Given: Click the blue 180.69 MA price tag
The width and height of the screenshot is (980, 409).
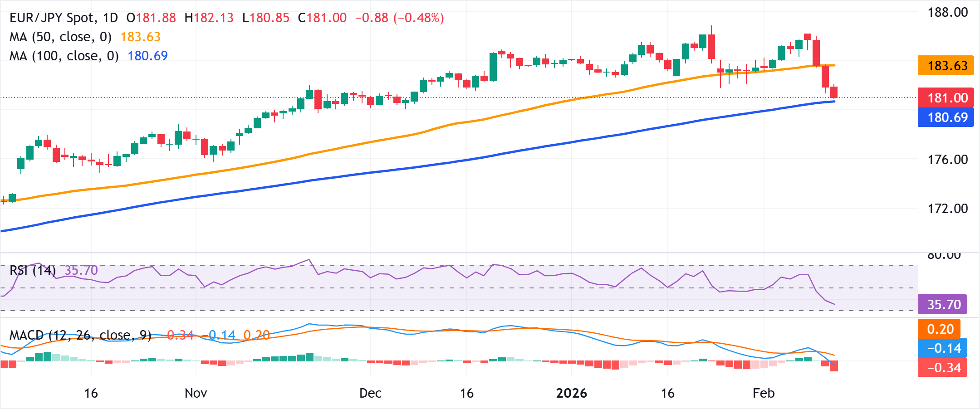Looking at the screenshot, I should pos(946,117).
